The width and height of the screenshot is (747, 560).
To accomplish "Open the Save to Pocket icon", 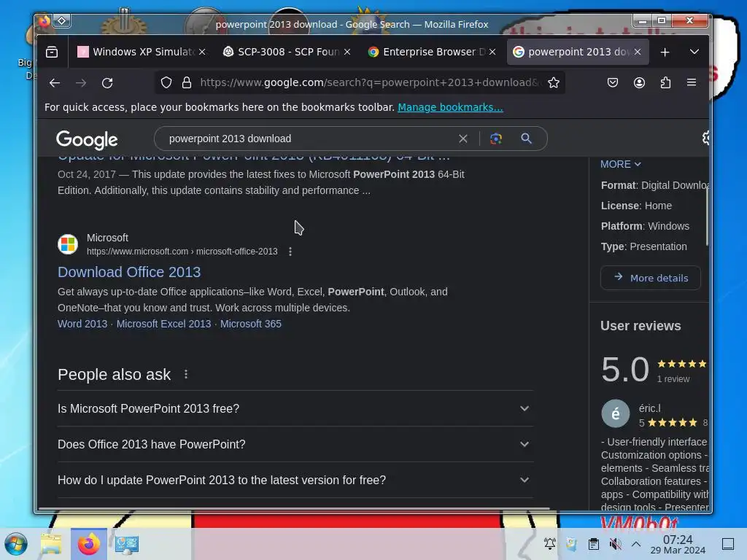I will (x=613, y=83).
